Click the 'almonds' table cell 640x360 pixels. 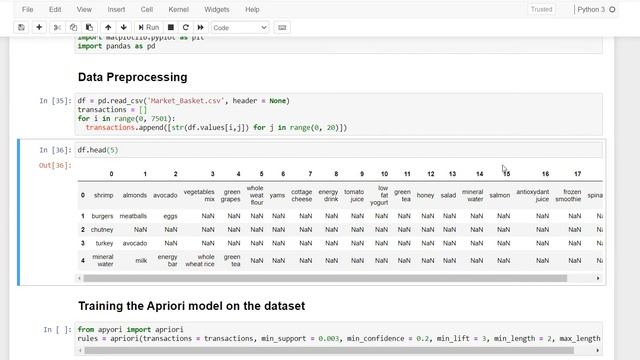coord(134,195)
